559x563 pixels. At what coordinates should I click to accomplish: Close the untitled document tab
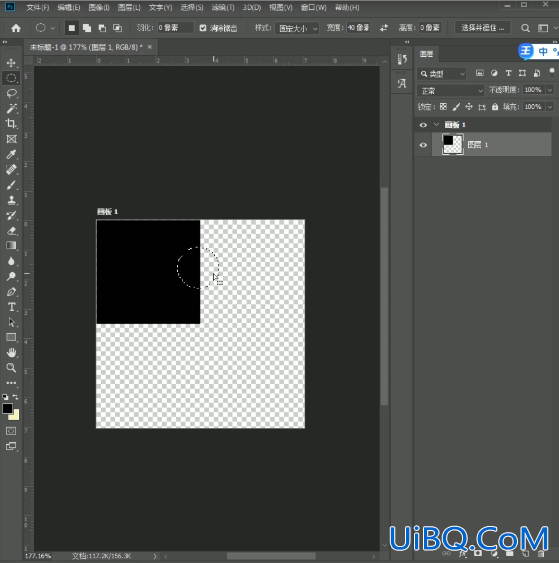[150, 47]
